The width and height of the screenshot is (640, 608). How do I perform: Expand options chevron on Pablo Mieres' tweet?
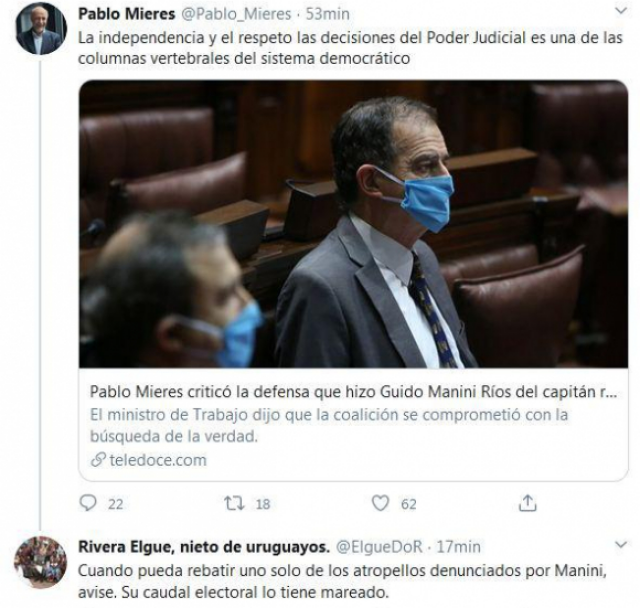pyautogui.click(x=620, y=11)
